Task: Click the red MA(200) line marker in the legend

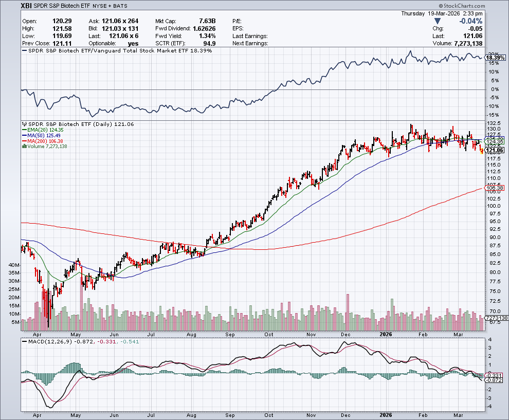Action: pyautogui.click(x=23, y=141)
